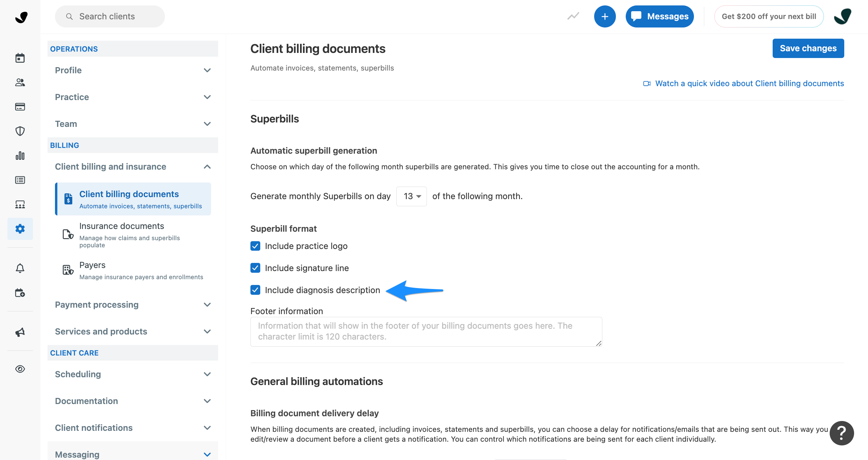868x460 pixels.
Task: Click the blue plus create button
Action: 605,16
